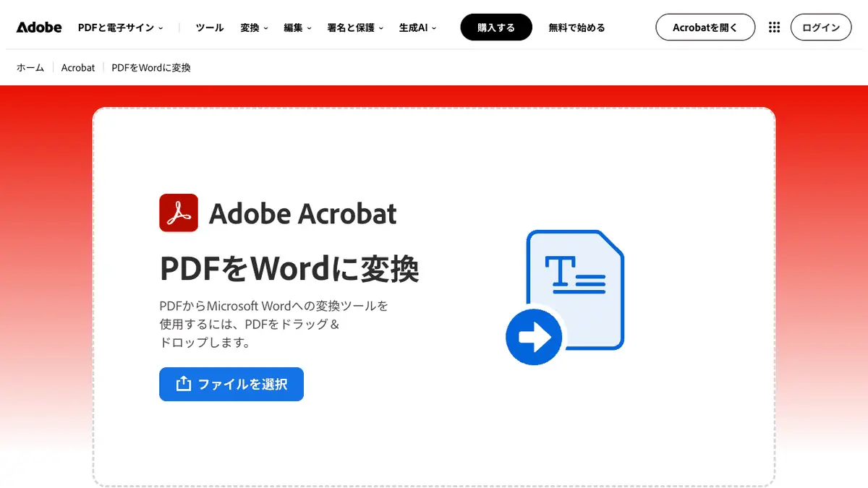Click the upload icon on ファイルを選択 button
The width and height of the screenshot is (868, 488).
184,384
